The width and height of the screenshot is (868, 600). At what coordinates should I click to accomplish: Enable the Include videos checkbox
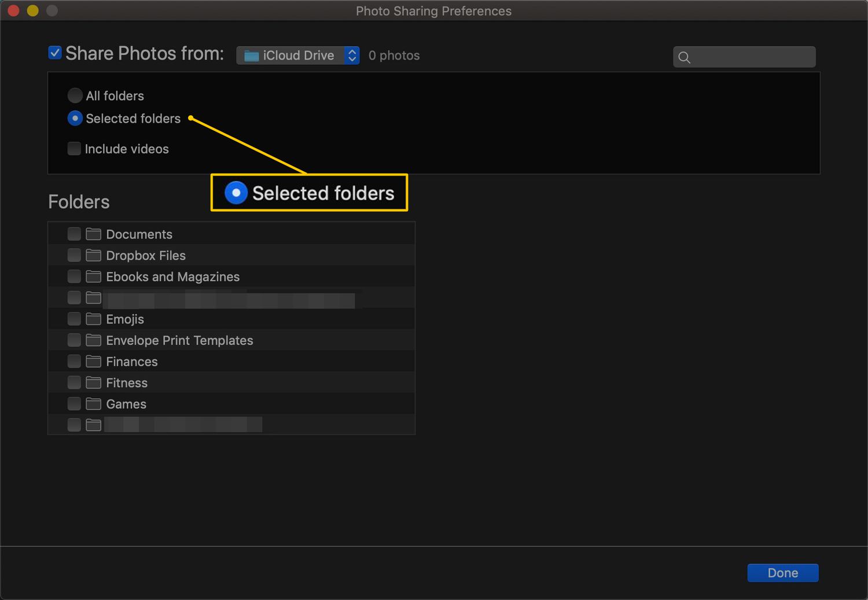74,149
